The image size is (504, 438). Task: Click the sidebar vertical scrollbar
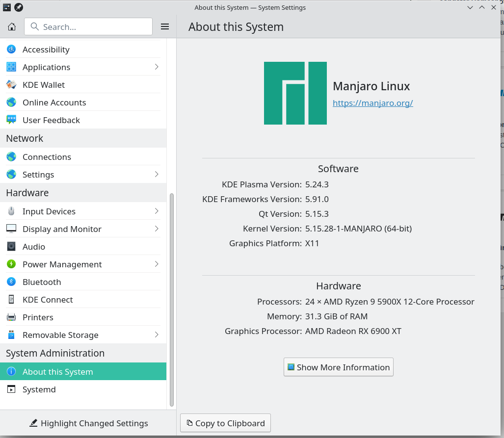click(x=172, y=300)
